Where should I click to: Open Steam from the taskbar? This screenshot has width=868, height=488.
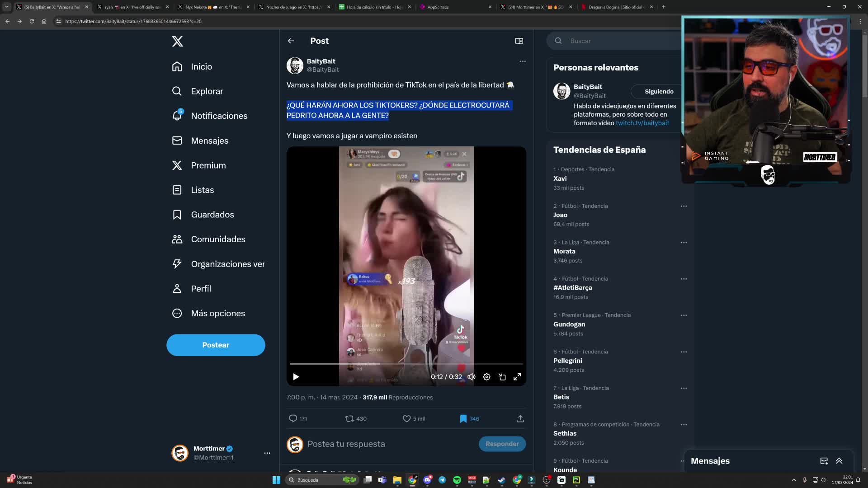coord(501,480)
